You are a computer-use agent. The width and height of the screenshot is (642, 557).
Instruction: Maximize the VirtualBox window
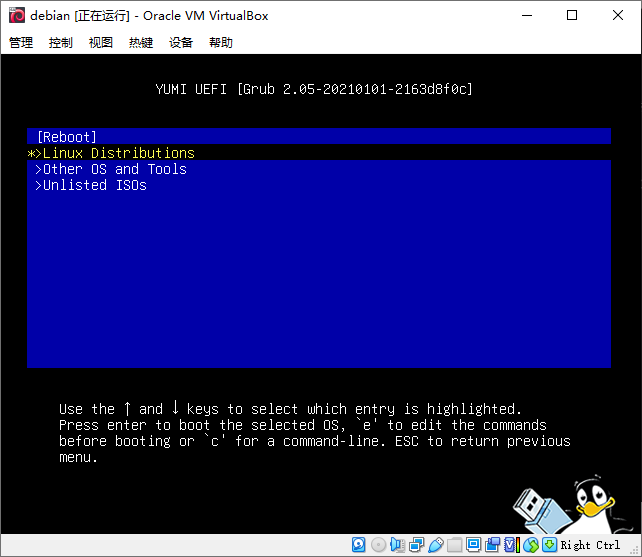572,16
